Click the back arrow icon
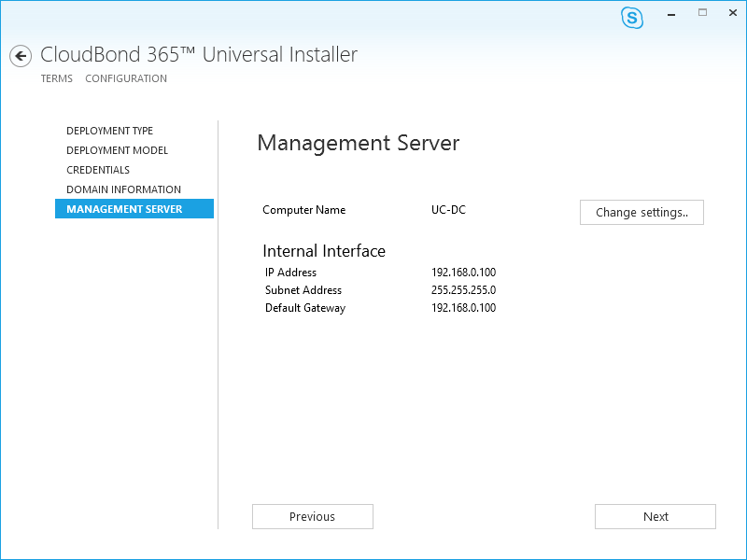747x560 pixels. 21,56
